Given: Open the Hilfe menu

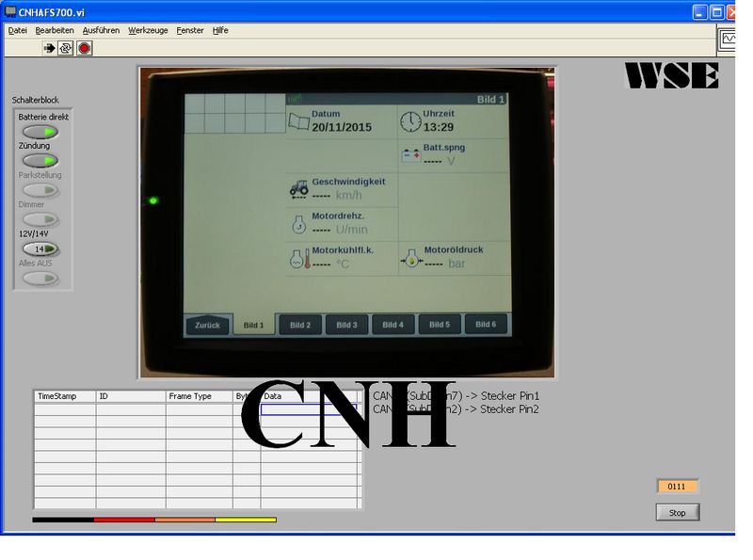Looking at the screenshot, I should pyautogui.click(x=220, y=30).
